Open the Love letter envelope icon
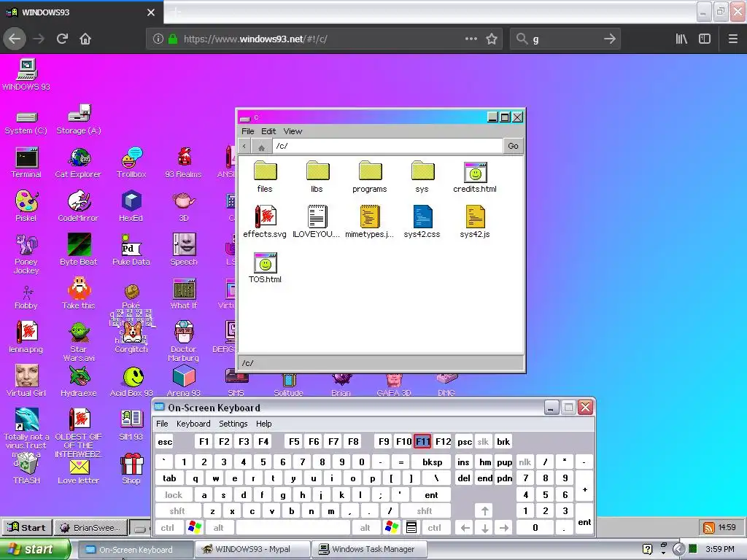Image resolution: width=747 pixels, height=560 pixels. click(79, 472)
